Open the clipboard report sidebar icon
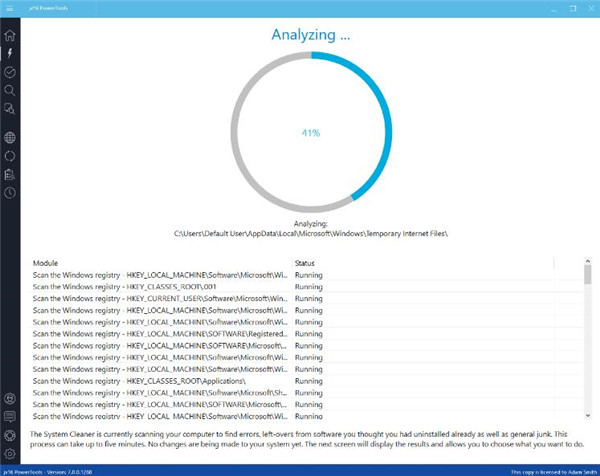Viewport: 600px width, 476px height. pyautogui.click(x=10, y=174)
